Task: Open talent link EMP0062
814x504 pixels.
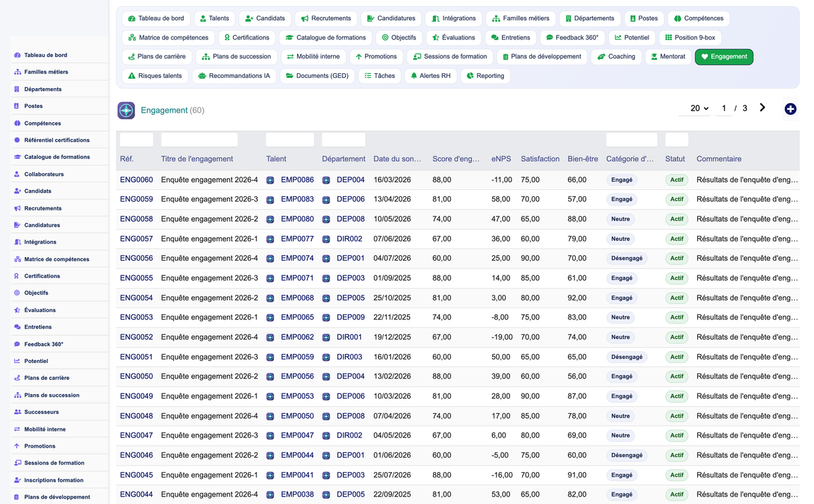Action: pyautogui.click(x=297, y=338)
